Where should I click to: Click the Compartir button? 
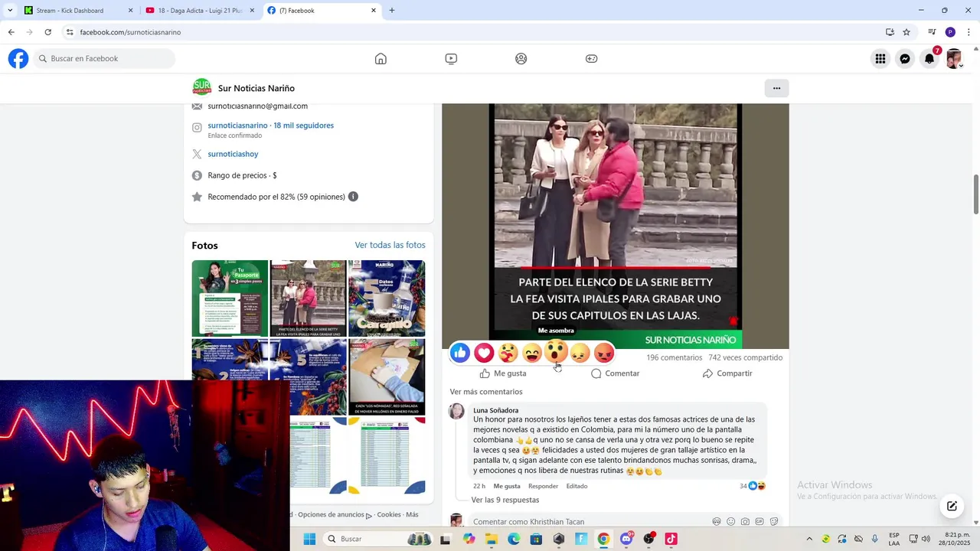coord(727,373)
